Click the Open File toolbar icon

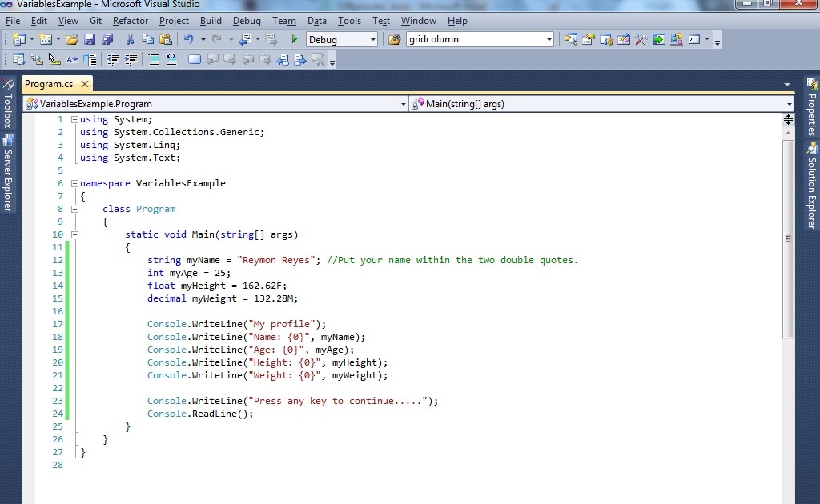pyautogui.click(x=71, y=38)
